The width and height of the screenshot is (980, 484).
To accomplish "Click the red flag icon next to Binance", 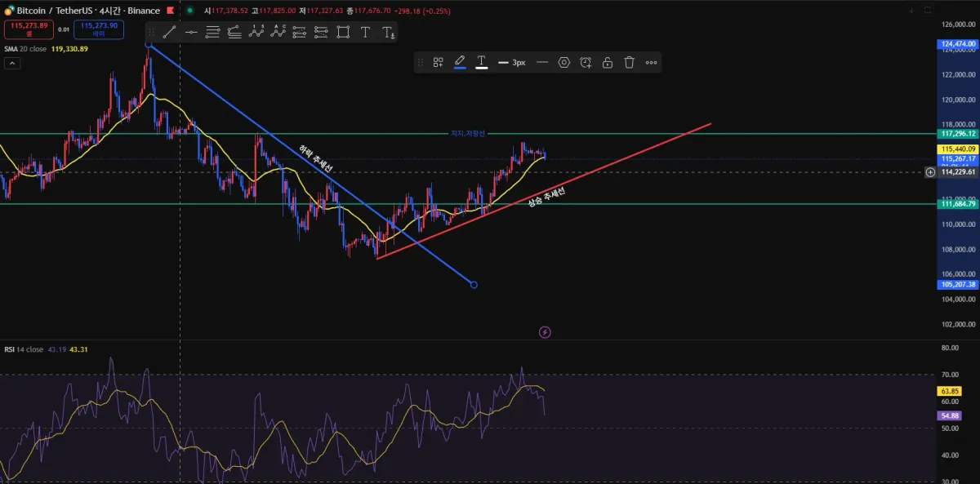I will click(x=171, y=11).
